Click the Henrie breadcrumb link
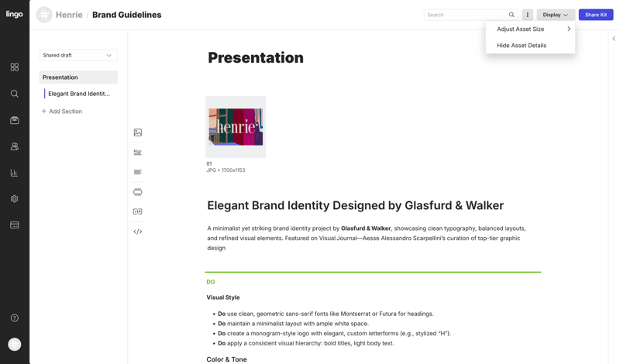The height and width of the screenshot is (364, 620). click(69, 15)
